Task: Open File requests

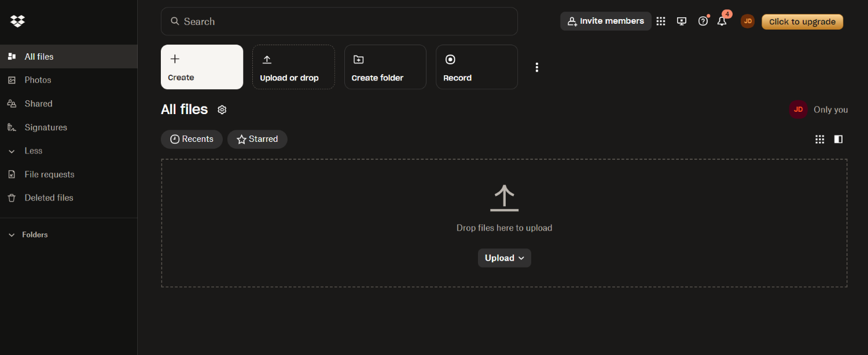Action: click(49, 174)
